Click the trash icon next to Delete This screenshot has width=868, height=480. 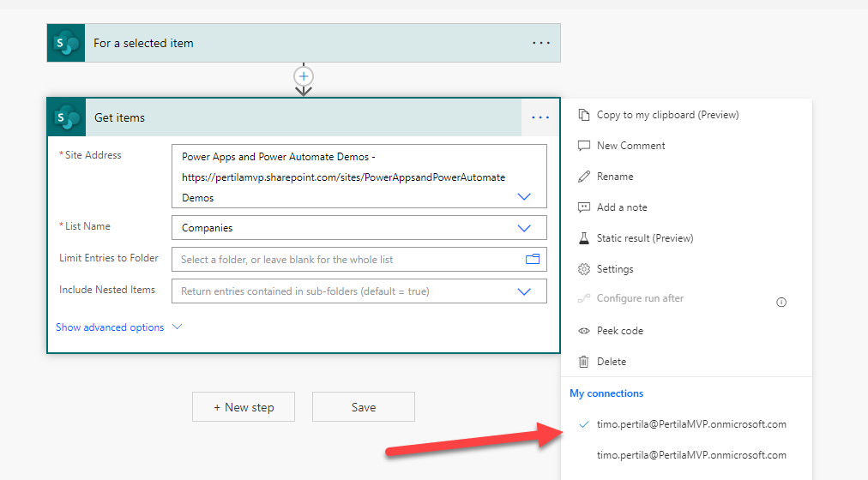coord(584,362)
